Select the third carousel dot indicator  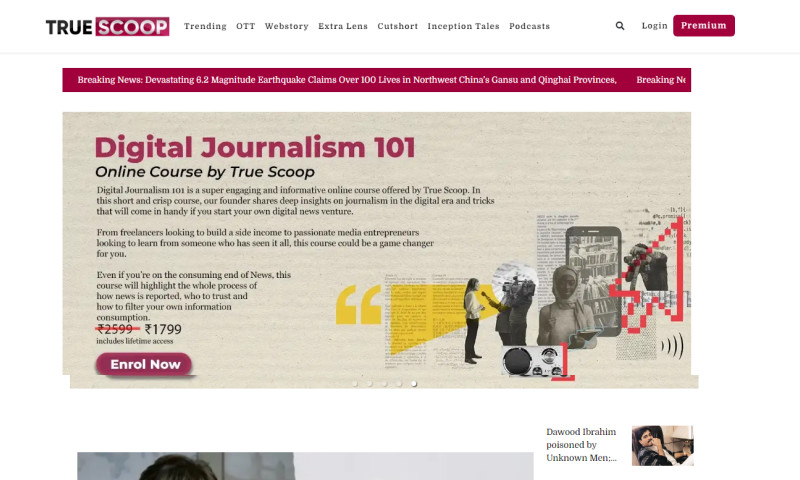pyautogui.click(x=385, y=383)
